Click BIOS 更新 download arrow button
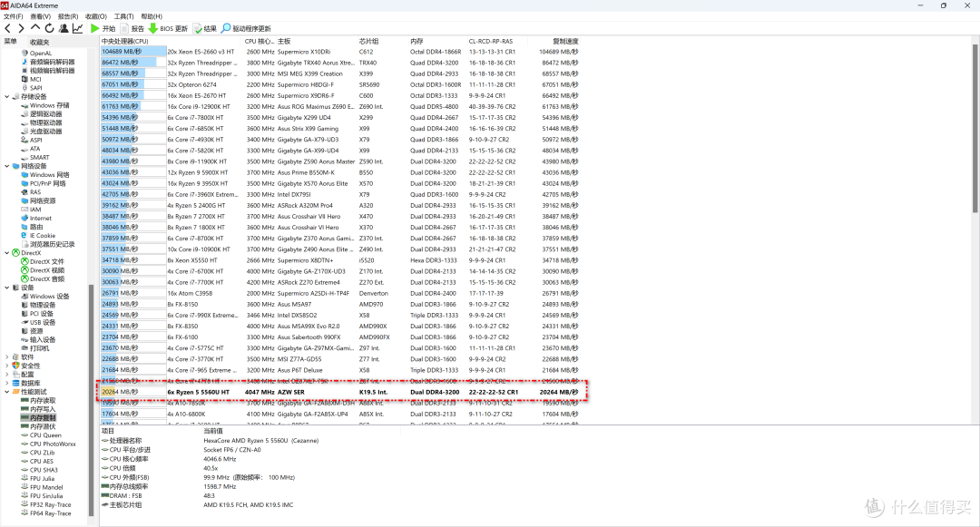Screen dimensions: 980x527 coord(169,29)
